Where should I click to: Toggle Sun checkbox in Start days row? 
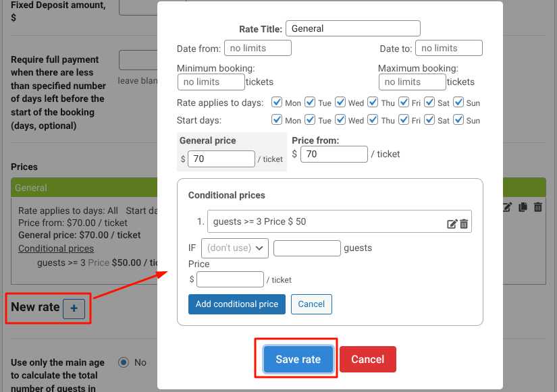coord(458,120)
